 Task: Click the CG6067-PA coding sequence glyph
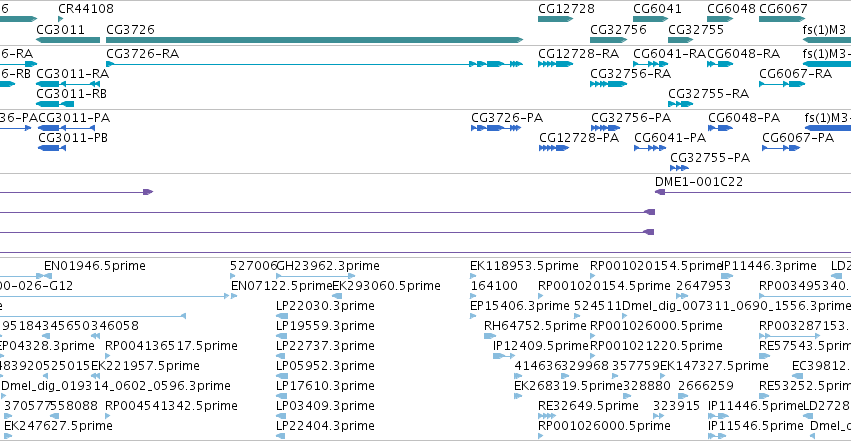(x=781, y=148)
